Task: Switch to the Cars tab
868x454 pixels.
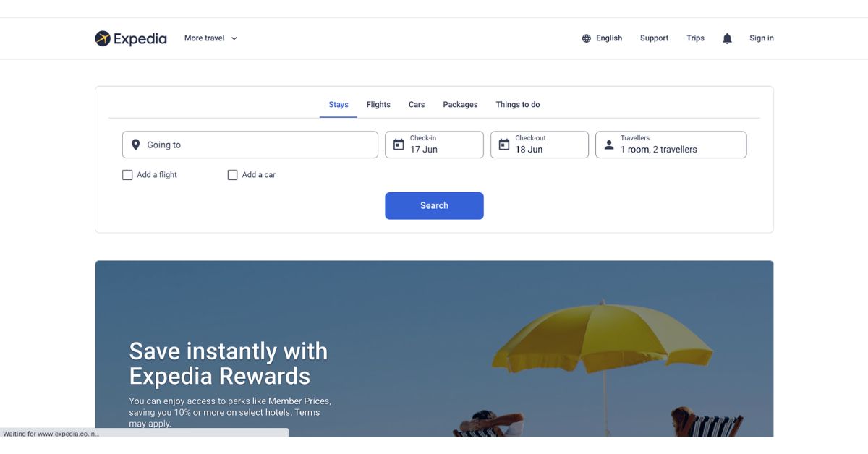Action: point(417,105)
